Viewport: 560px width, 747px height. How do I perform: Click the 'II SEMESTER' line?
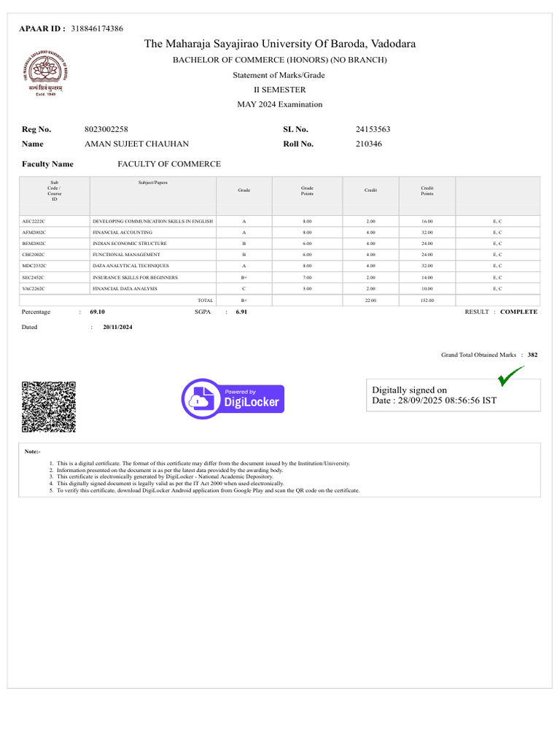279,90
